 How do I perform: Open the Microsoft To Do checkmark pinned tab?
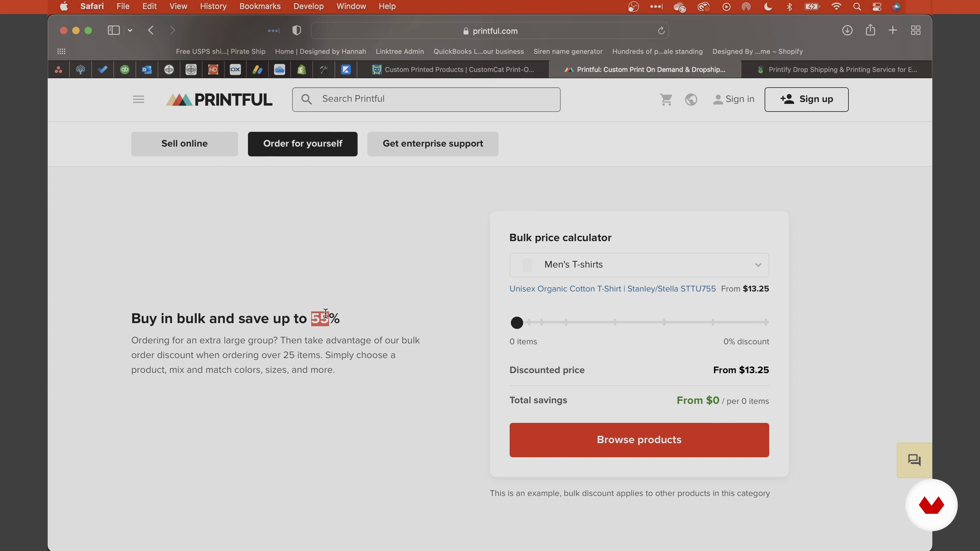[x=103, y=70]
